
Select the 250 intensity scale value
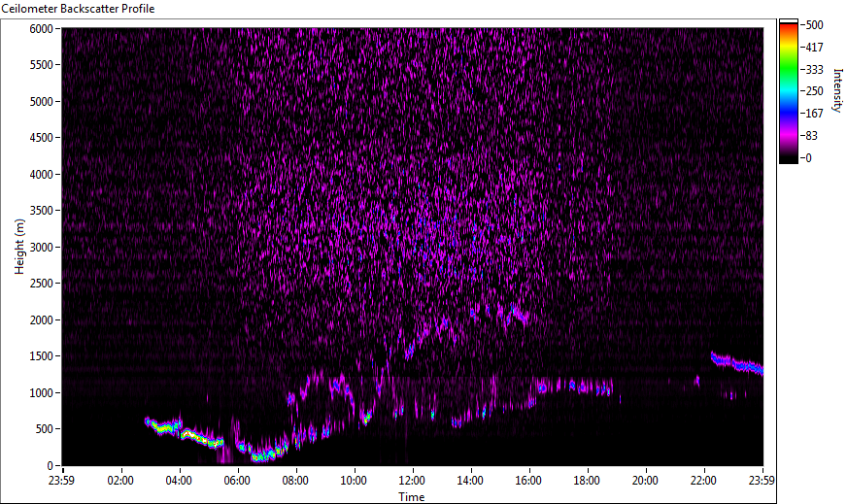point(815,91)
